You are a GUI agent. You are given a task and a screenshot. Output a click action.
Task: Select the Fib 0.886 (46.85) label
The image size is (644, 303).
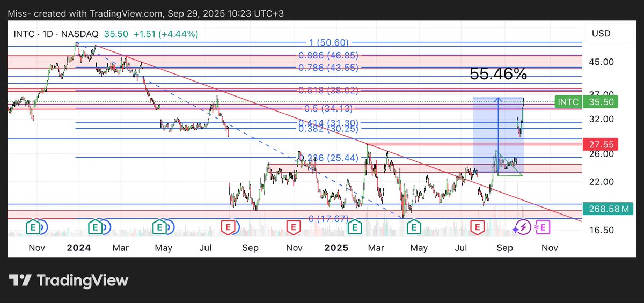pos(327,55)
